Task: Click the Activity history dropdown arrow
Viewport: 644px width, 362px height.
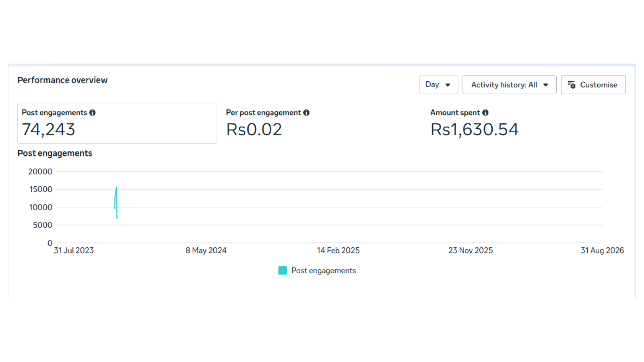Action: coord(546,85)
